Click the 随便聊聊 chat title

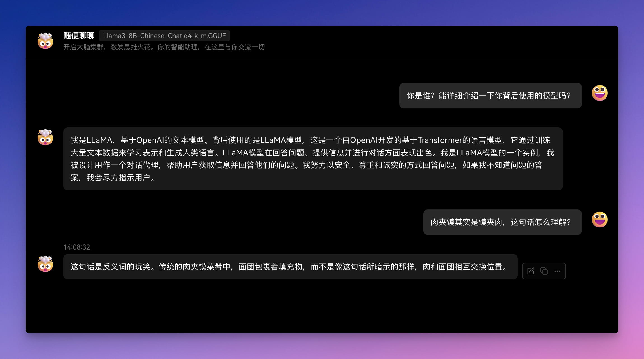tap(79, 36)
